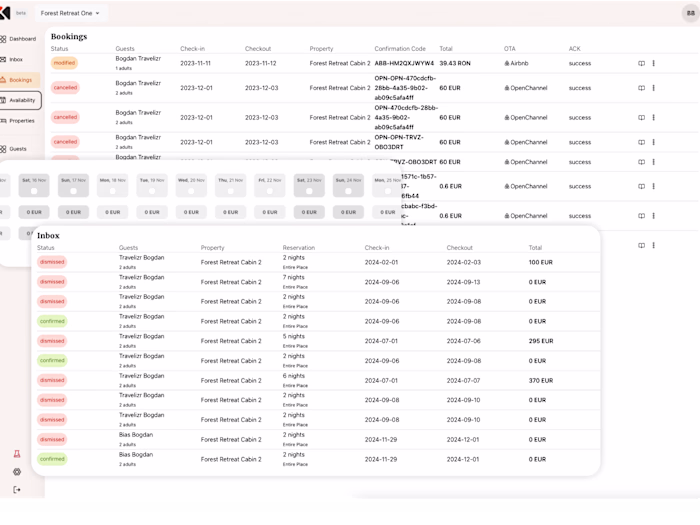
Task: Open the user avatar in top-right corner
Action: pos(690,13)
